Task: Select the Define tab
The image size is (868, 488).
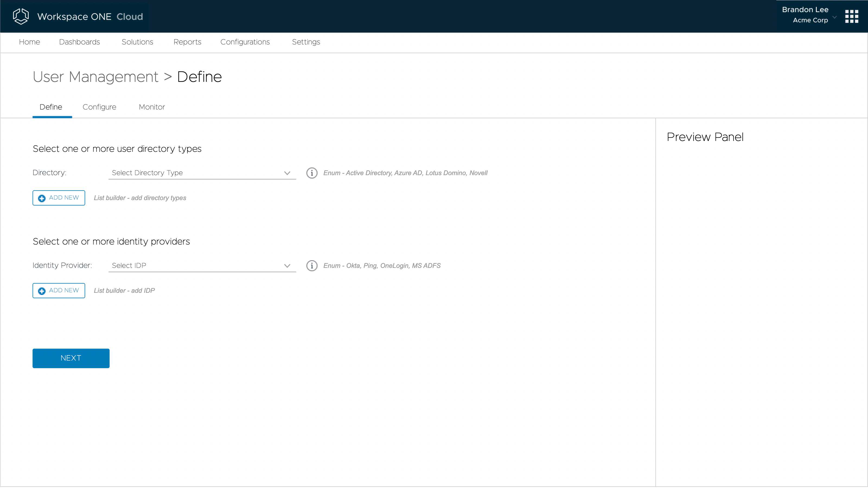Action: pos(51,107)
